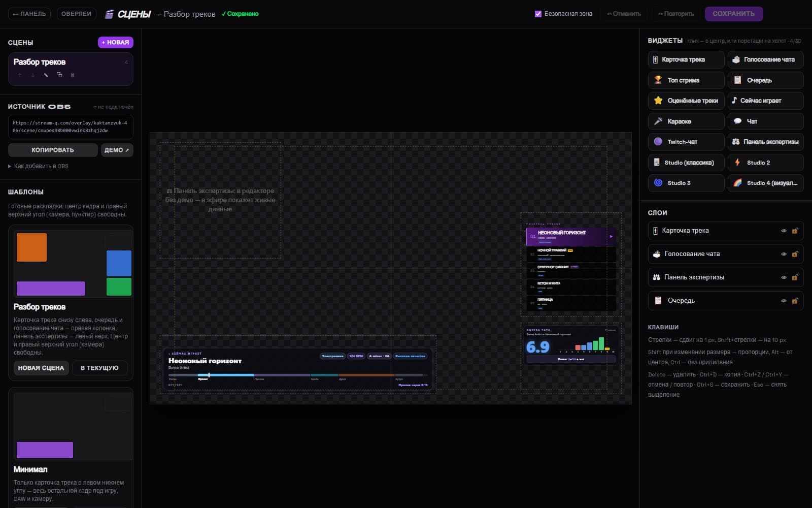Add the Studio 2 lightning widget
The width and height of the screenshot is (812, 508).
coord(765,163)
